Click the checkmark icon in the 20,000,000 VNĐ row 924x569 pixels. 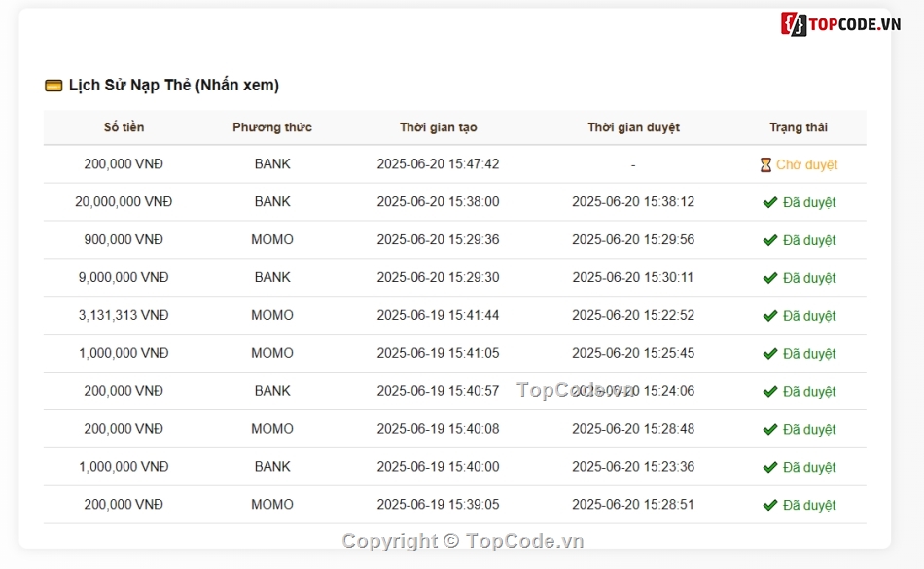click(x=769, y=202)
